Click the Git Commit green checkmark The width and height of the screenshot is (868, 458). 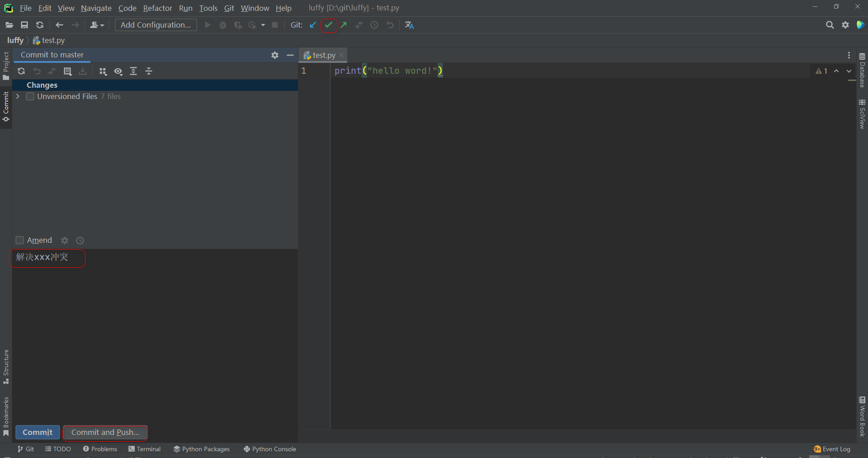point(329,25)
